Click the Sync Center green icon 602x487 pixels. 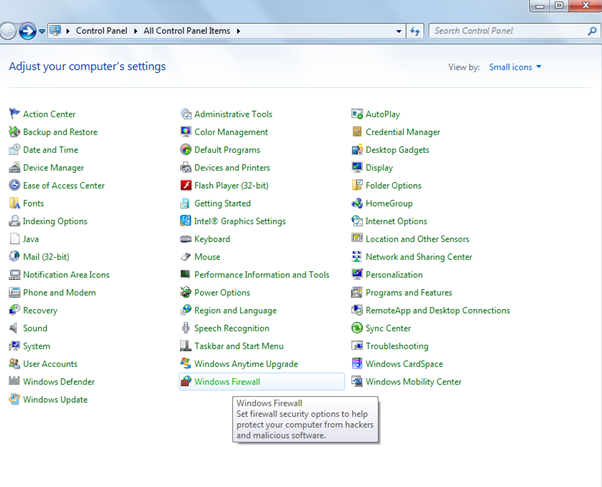click(x=357, y=328)
